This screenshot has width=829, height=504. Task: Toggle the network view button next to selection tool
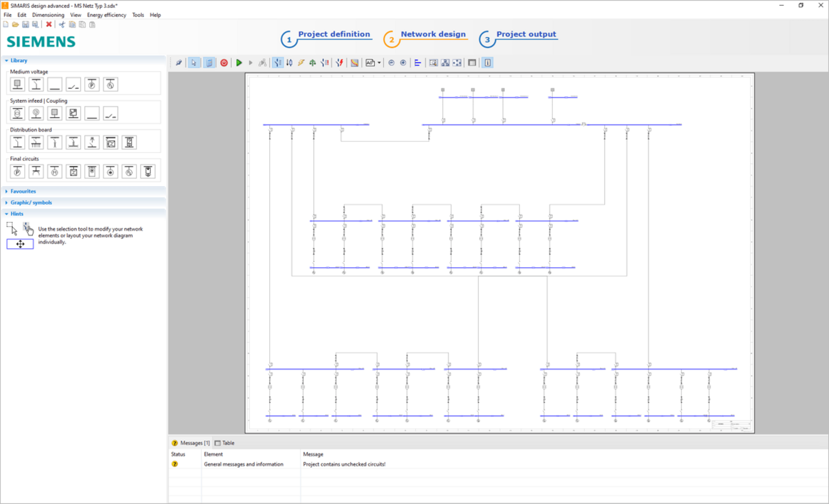point(209,63)
